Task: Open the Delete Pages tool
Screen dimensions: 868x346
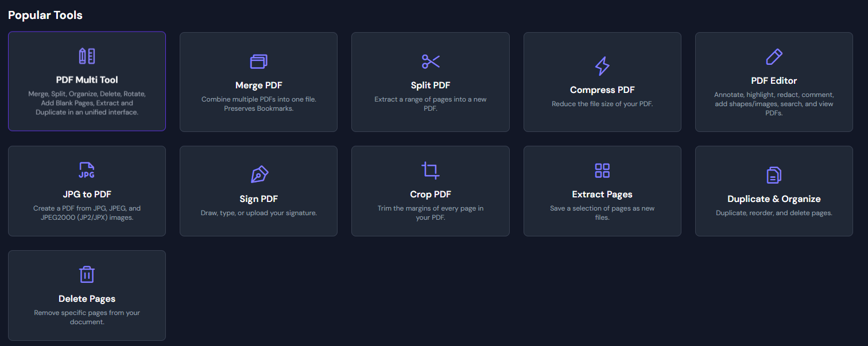Action: [87, 295]
